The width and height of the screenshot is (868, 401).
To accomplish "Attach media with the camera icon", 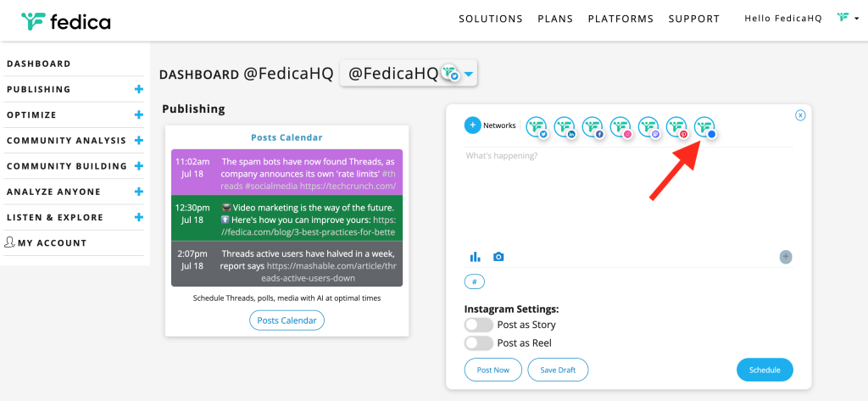I will click(498, 257).
